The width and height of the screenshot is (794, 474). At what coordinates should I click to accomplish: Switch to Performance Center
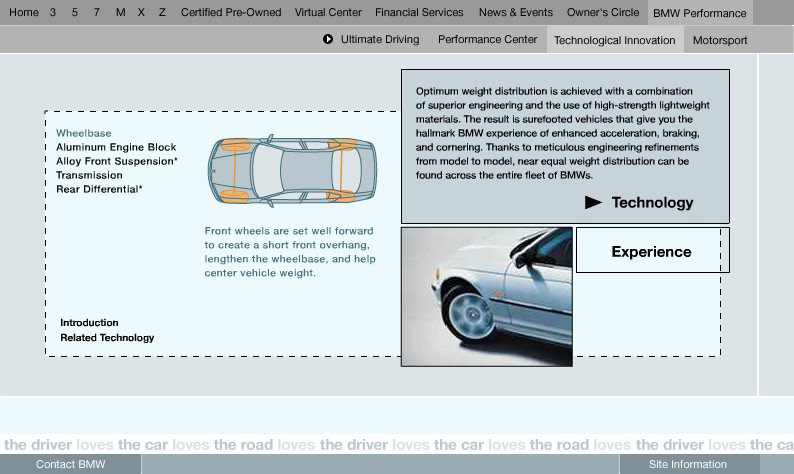(x=487, y=40)
